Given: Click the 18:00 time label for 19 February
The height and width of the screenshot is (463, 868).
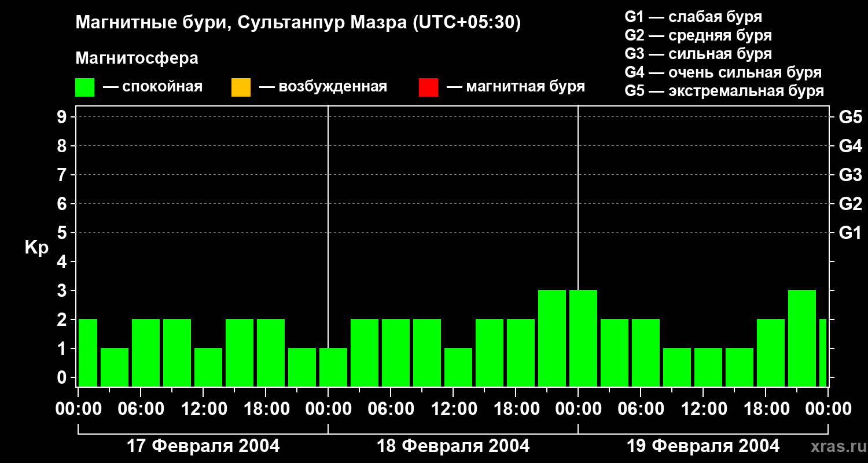Looking at the screenshot, I should click(x=766, y=409).
